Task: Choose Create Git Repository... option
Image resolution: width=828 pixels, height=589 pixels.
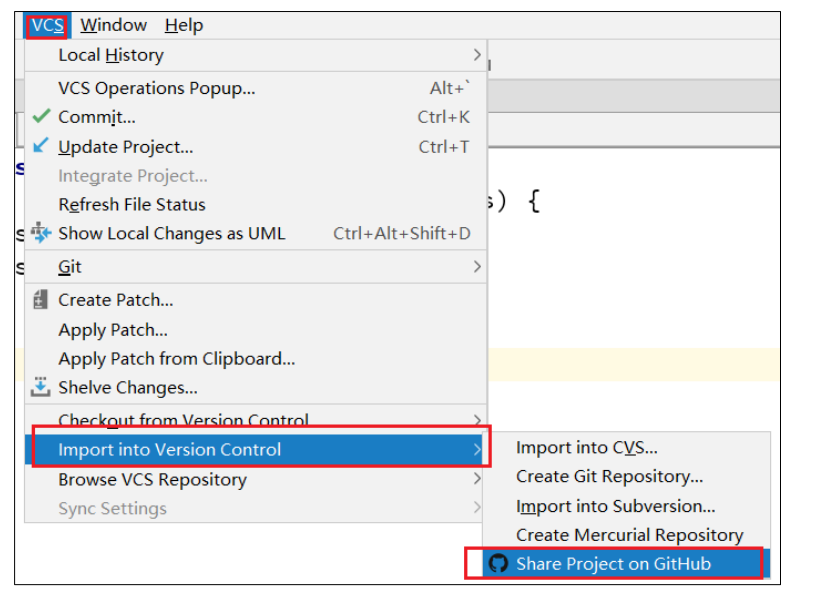Action: [x=626, y=476]
